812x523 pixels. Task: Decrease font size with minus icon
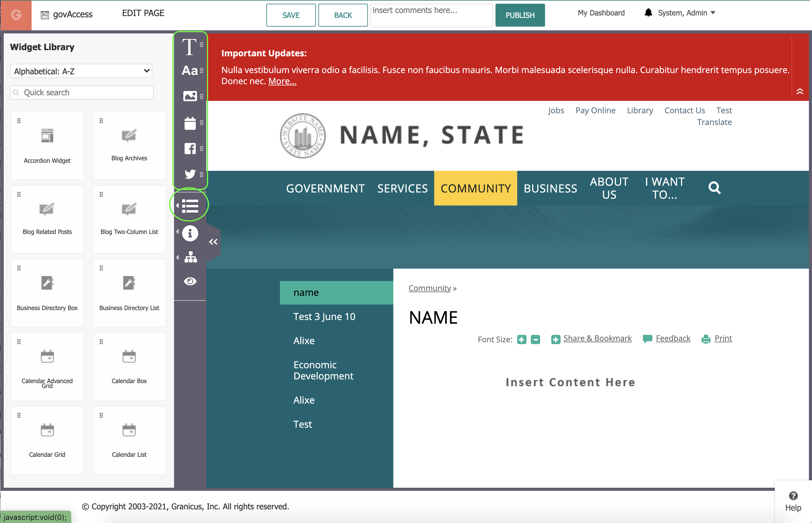535,339
